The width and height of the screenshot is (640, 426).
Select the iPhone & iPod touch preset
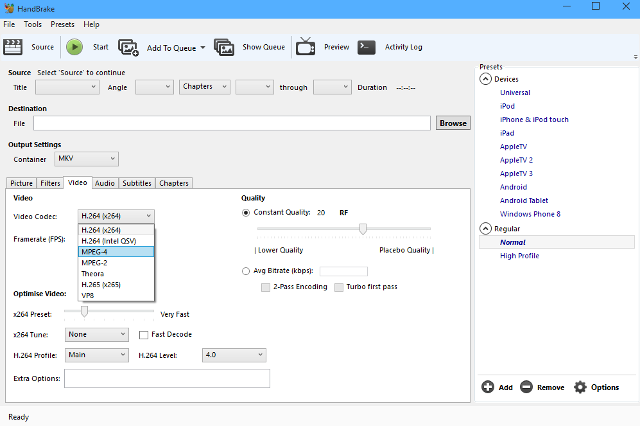[534, 120]
